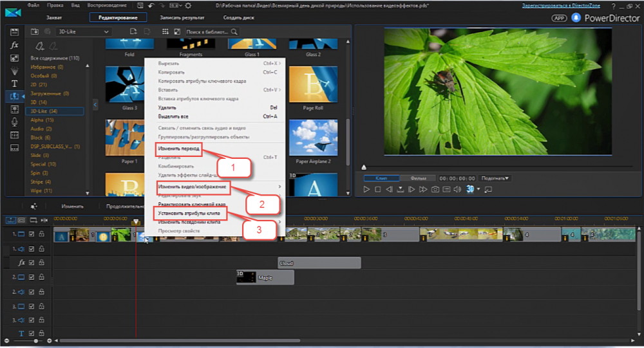Viewport: 644px width, 348px height.
Task: Click the undo arrow in top toolbar
Action: (150, 5)
